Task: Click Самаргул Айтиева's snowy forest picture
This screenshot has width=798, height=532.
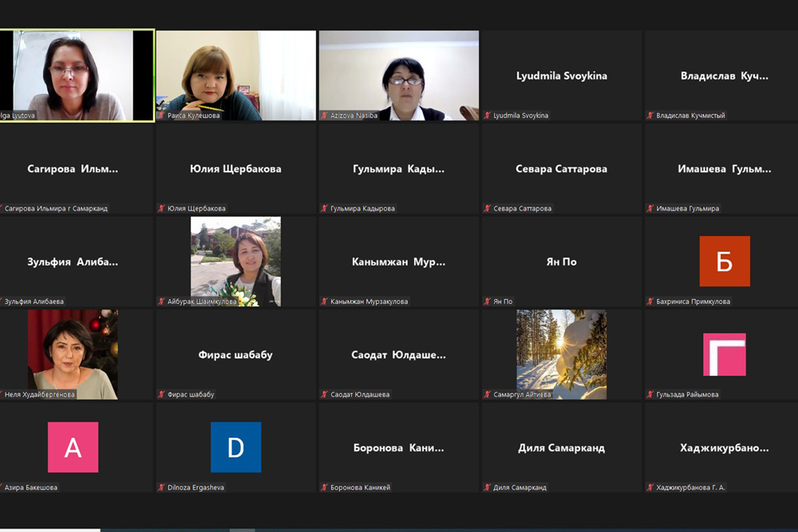Action: (x=561, y=354)
